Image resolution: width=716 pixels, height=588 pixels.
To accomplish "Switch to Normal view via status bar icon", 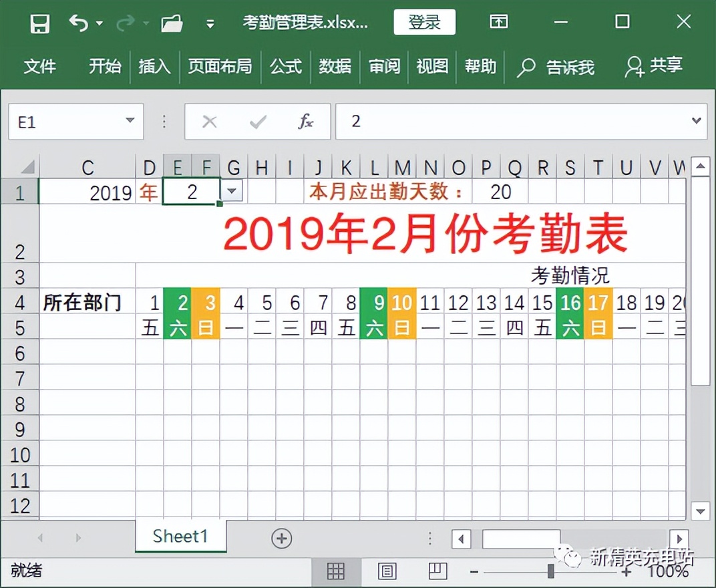I will pos(335,571).
